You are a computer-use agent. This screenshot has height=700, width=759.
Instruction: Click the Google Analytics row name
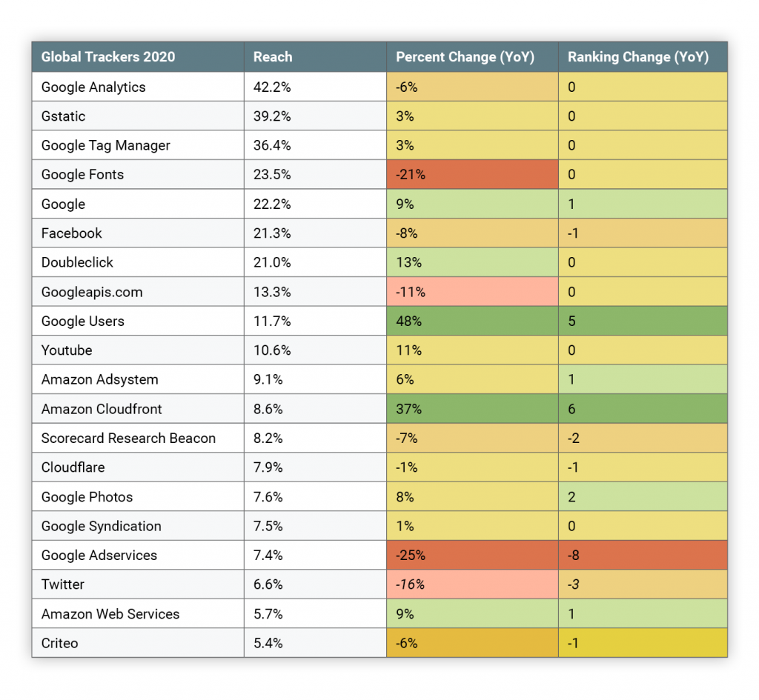93,87
